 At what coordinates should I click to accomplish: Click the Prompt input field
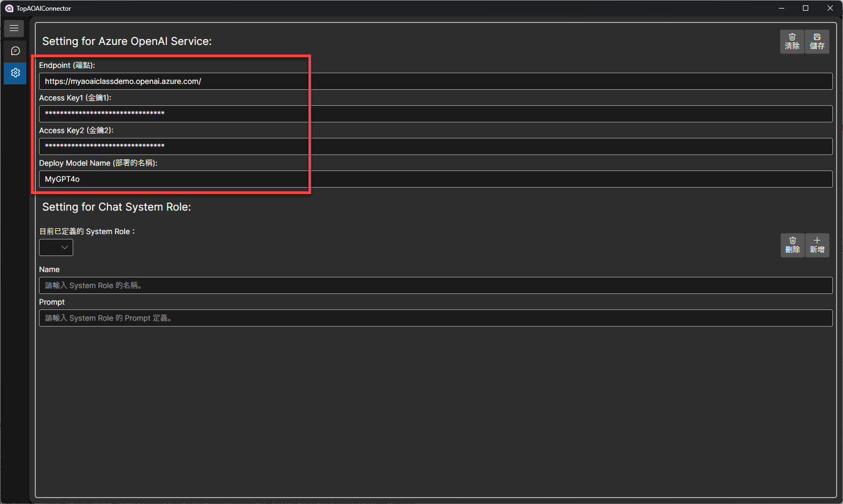tap(436, 318)
